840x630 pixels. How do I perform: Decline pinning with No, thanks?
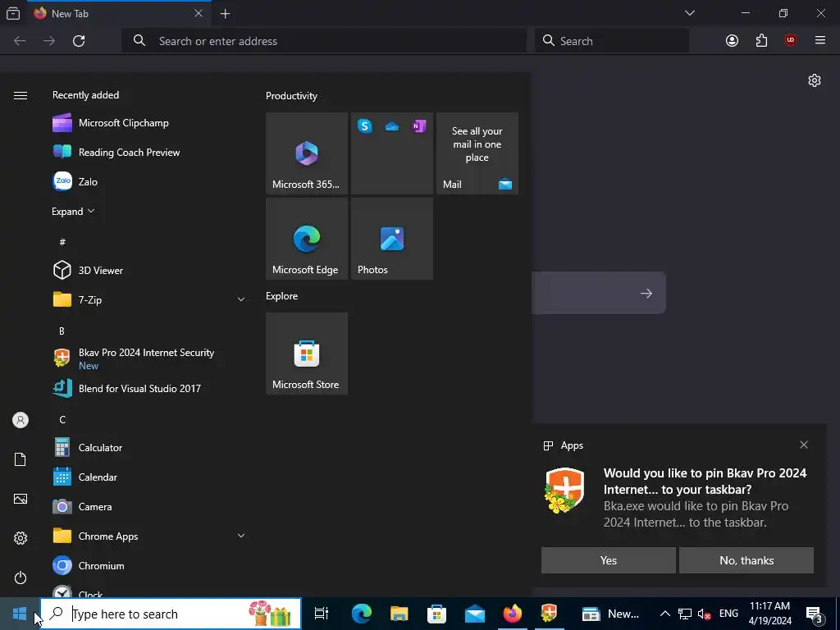746,560
